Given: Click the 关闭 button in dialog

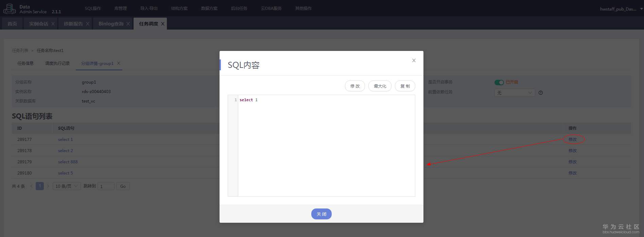Looking at the screenshot, I should point(321,214).
